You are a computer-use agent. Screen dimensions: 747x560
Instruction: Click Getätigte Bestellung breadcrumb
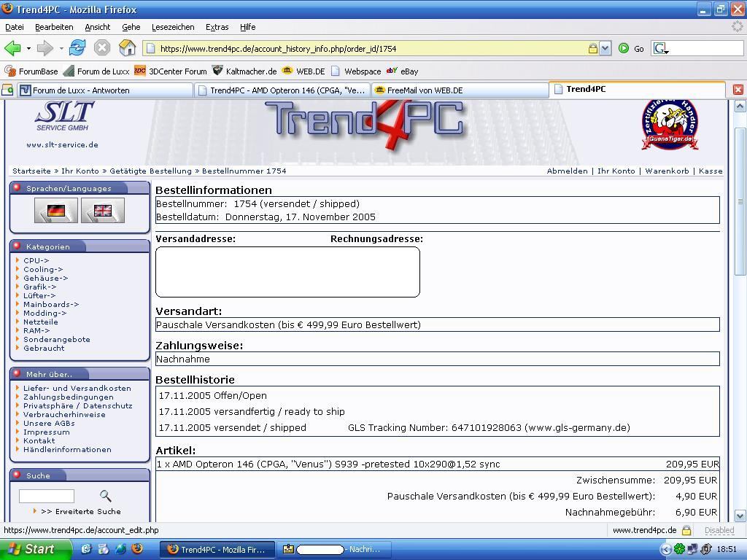[150, 171]
